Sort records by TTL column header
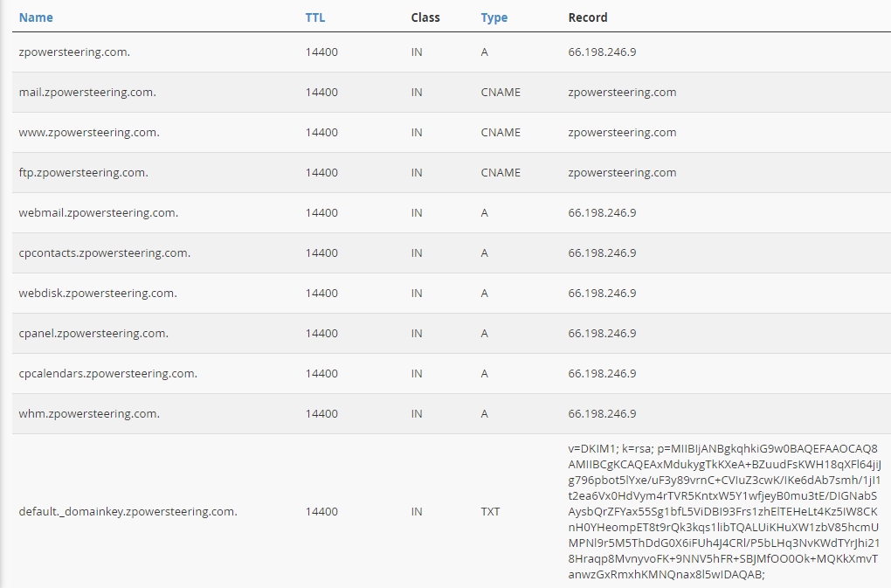891x588 pixels. pos(315,17)
